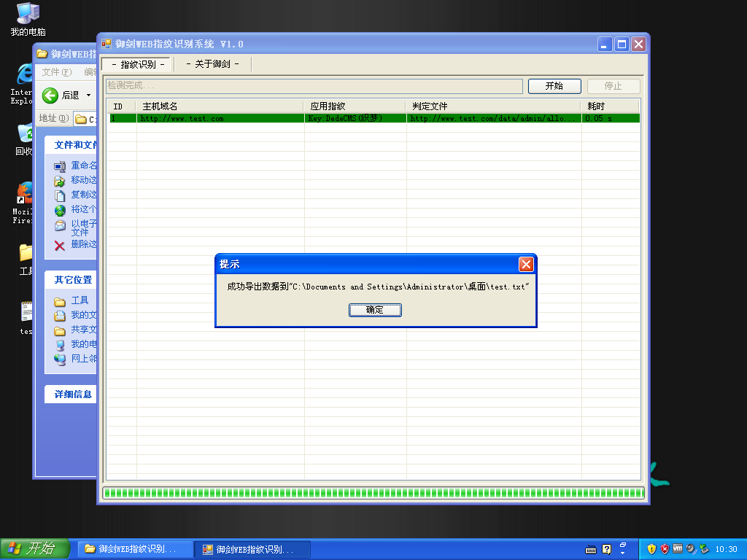Sort by ID column header
The height and width of the screenshot is (560, 747).
(x=122, y=106)
